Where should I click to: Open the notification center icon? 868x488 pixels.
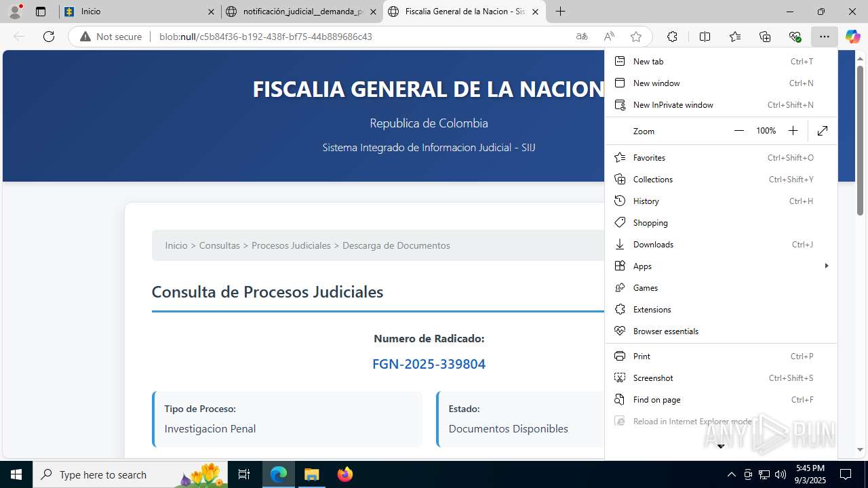coord(846,474)
